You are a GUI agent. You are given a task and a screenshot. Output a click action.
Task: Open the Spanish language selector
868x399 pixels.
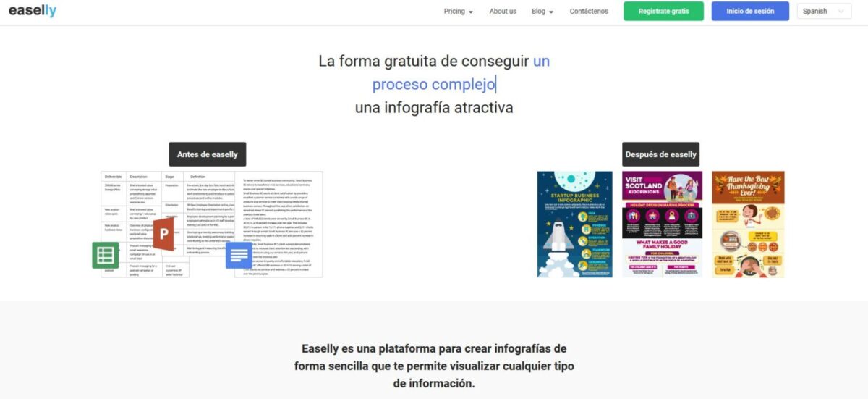coord(824,12)
